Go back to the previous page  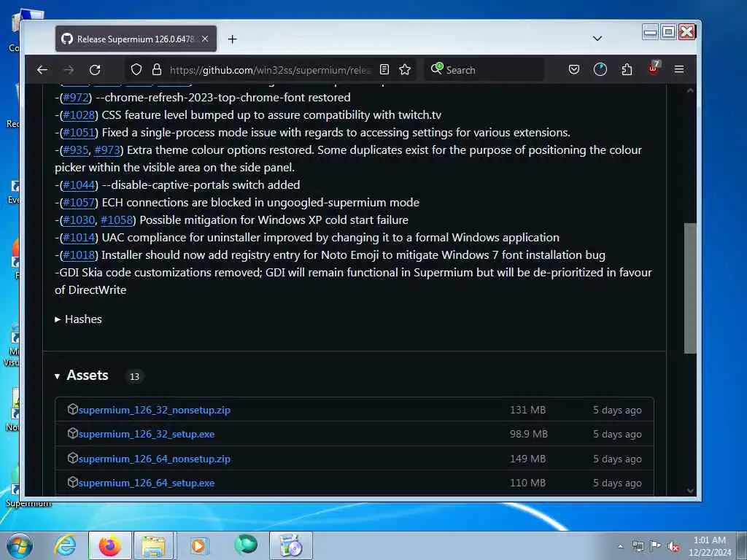[x=42, y=70]
